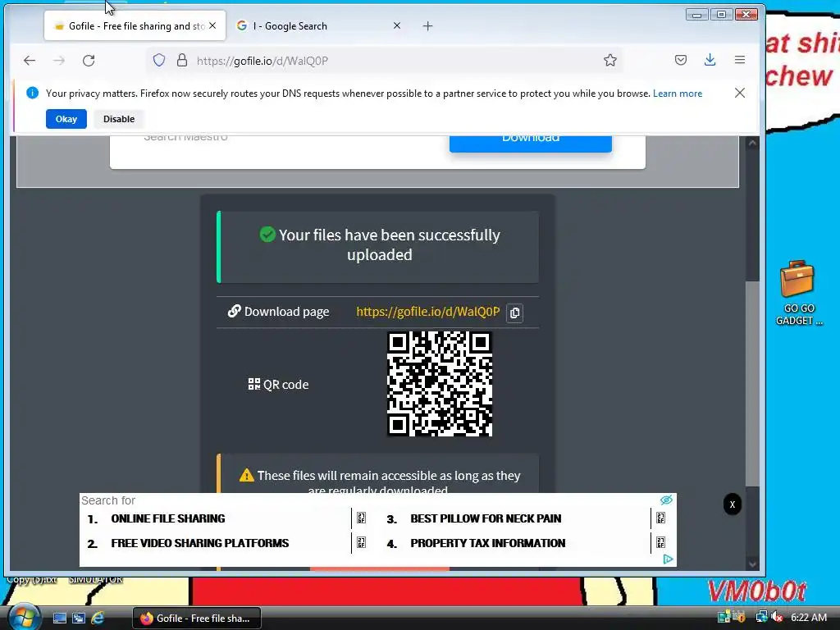The width and height of the screenshot is (840, 630).
Task: Open the Firefox downloads arrow icon
Action: 710,60
